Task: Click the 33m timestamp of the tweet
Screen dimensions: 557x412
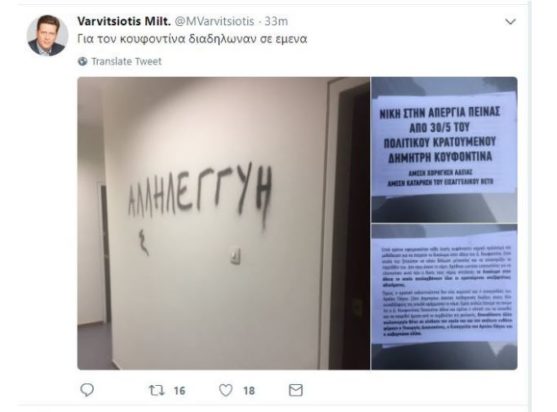Action: coord(276,21)
